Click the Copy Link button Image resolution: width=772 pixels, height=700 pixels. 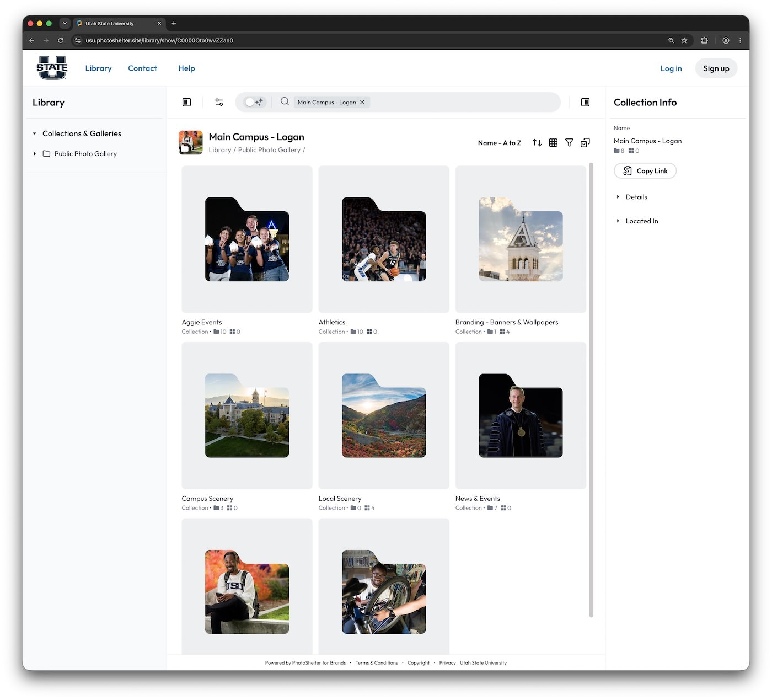point(645,171)
